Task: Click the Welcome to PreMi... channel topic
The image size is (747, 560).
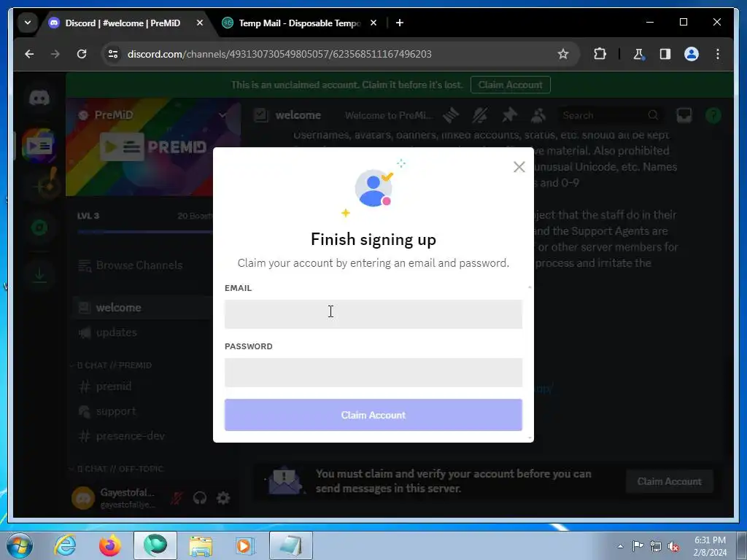Action: [x=389, y=115]
